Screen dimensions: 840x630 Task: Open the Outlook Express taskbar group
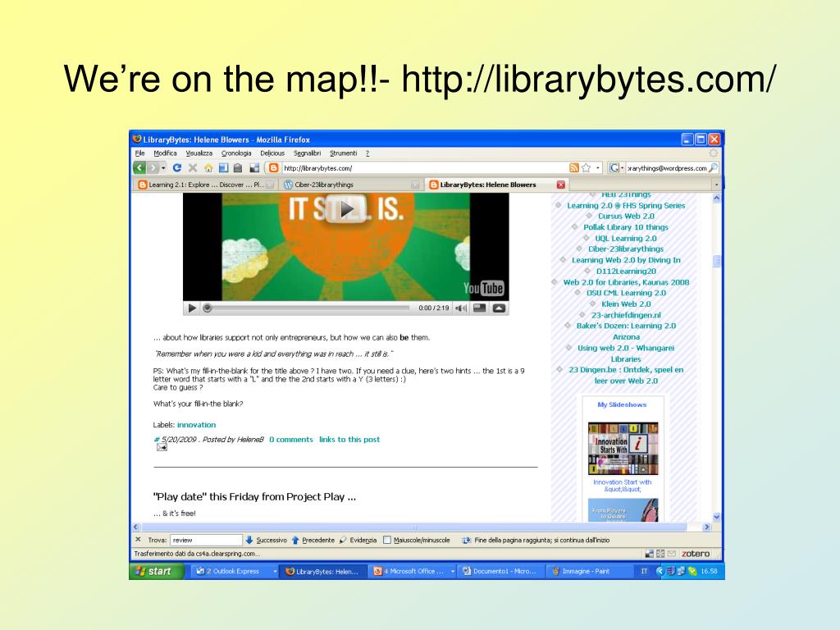[235, 571]
